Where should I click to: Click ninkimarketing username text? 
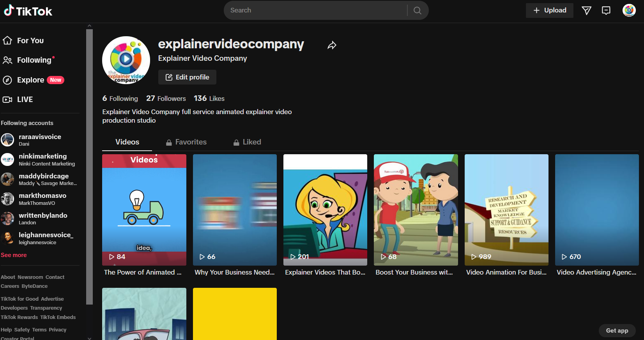pos(43,156)
